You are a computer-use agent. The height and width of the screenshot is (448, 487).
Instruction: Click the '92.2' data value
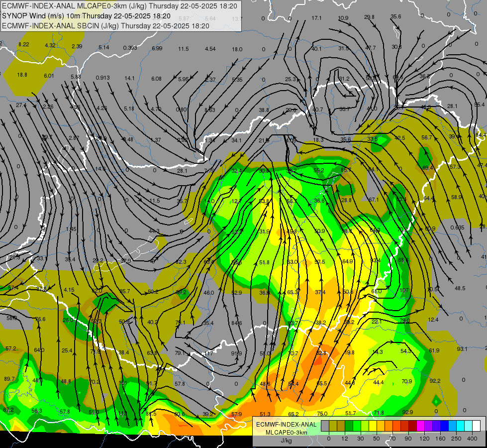[x=435, y=381]
